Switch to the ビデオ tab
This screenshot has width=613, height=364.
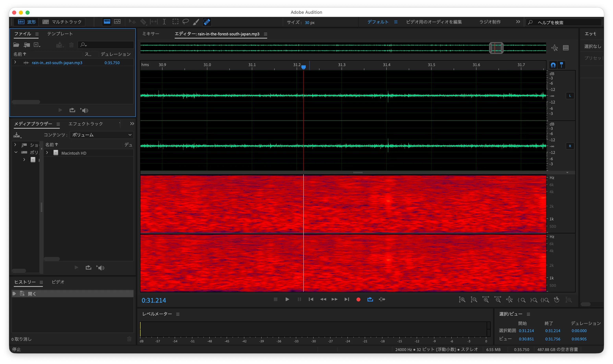(x=58, y=282)
